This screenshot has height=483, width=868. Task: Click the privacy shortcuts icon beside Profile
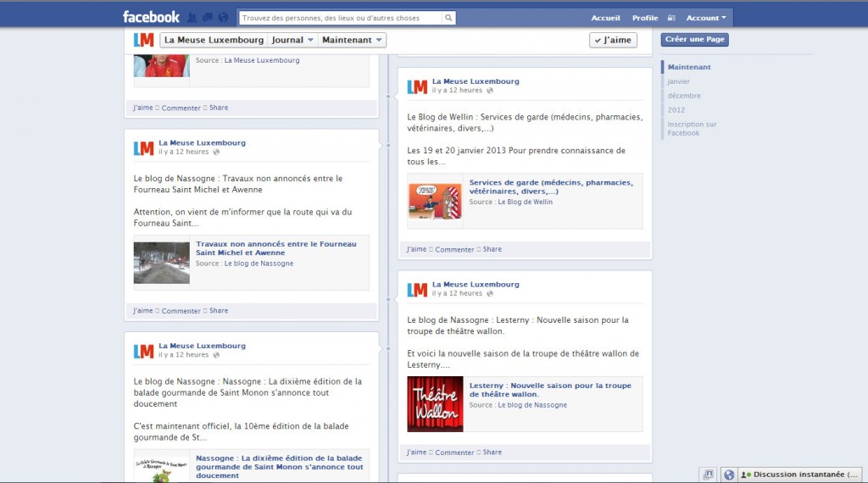pos(671,18)
